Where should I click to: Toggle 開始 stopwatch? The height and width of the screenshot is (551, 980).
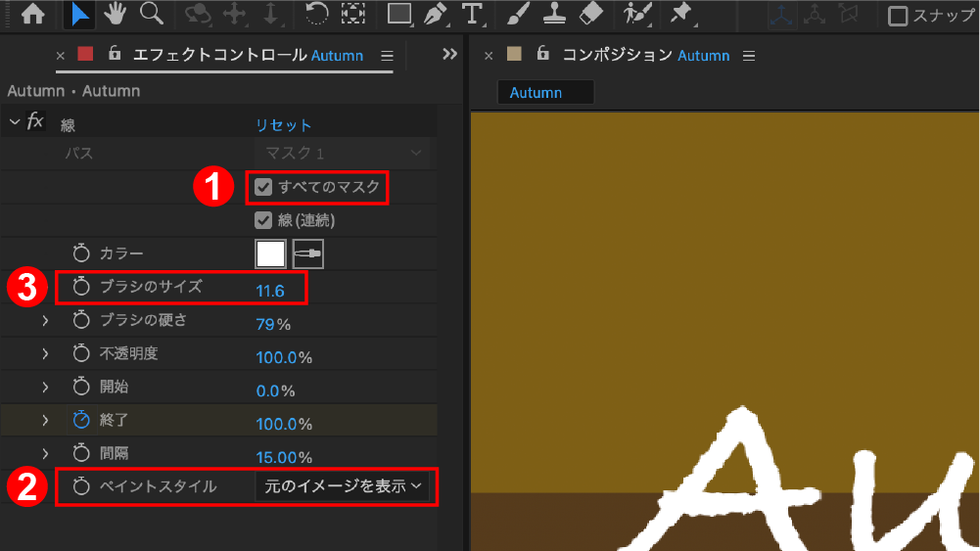[81, 386]
